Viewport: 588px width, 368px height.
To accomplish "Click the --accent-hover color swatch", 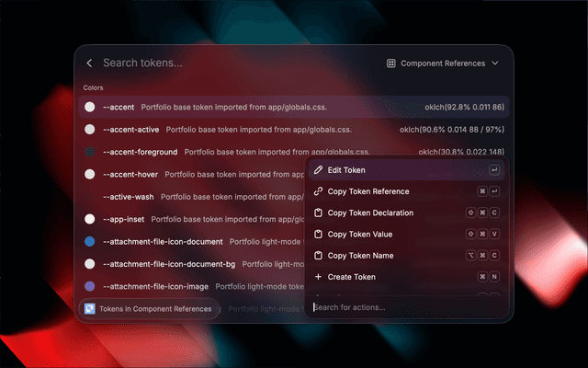I will point(90,174).
